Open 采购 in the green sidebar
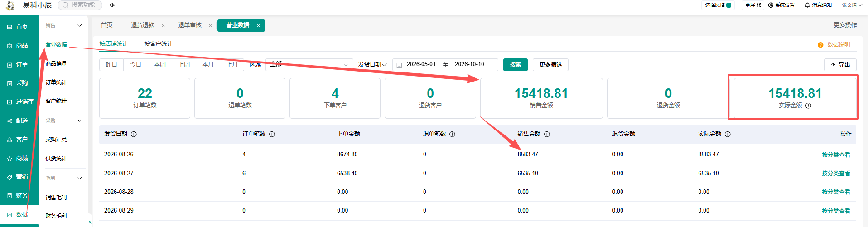The height and width of the screenshot is (227, 868). pos(18,83)
